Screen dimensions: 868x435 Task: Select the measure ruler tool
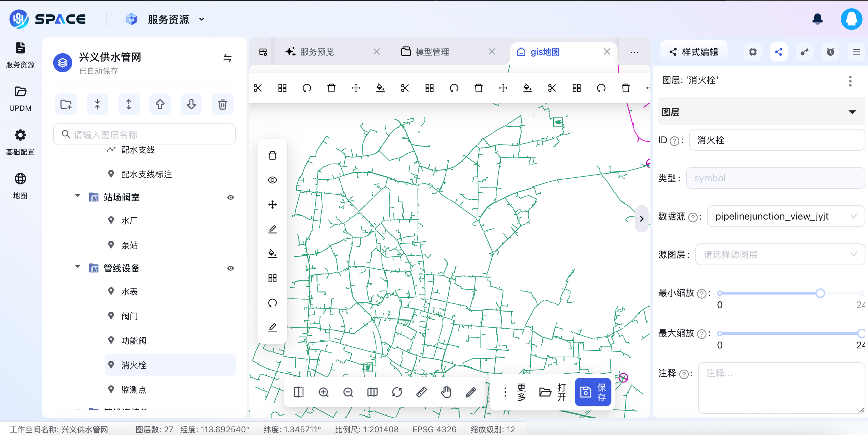(421, 392)
